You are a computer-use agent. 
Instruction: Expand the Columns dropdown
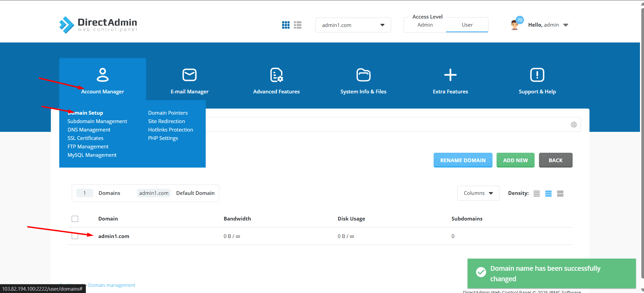478,193
